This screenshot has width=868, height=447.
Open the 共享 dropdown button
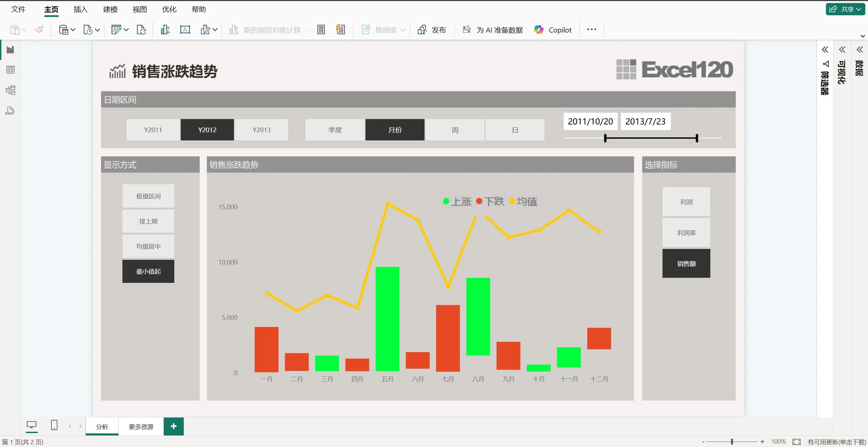coord(845,9)
